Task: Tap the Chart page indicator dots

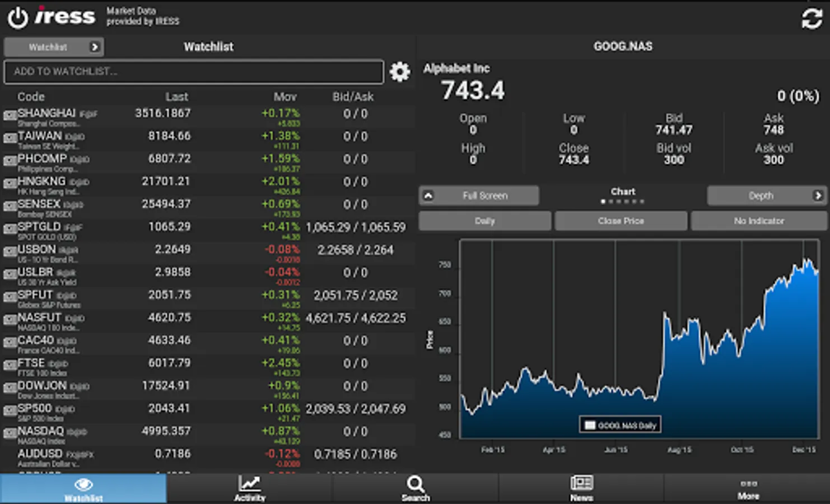Action: (623, 202)
